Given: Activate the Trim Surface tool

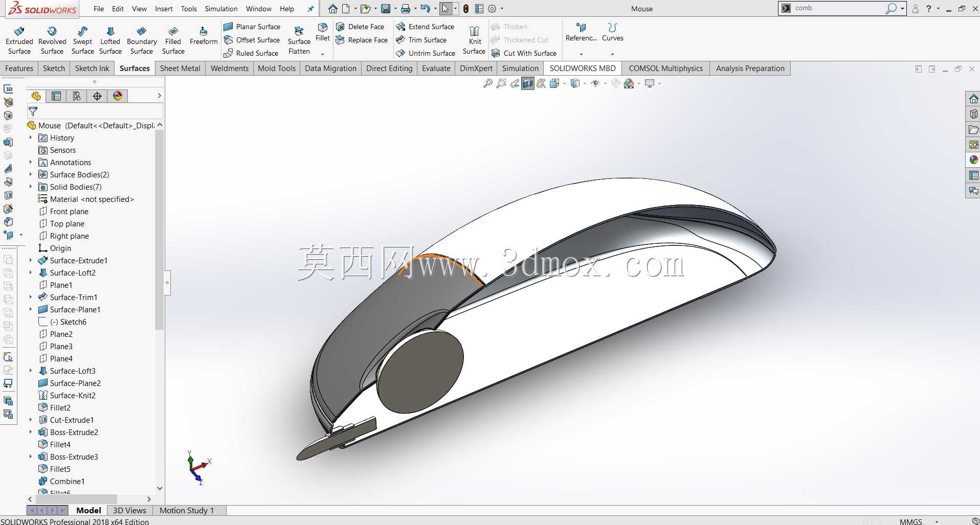Looking at the screenshot, I should (421, 40).
